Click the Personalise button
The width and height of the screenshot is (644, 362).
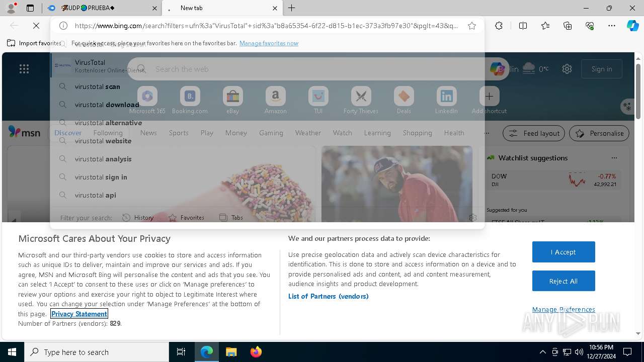[599, 133]
